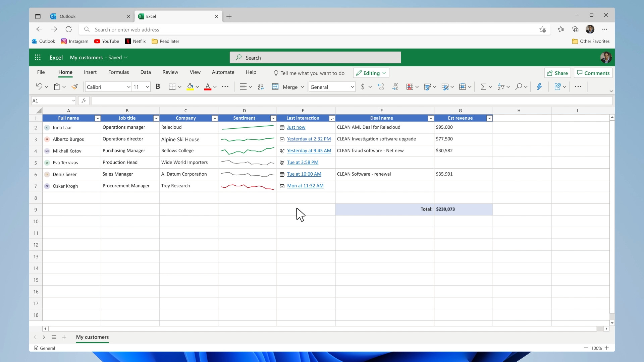This screenshot has width=644, height=362.
Task: Open more font options ellipsis
Action: point(225,87)
